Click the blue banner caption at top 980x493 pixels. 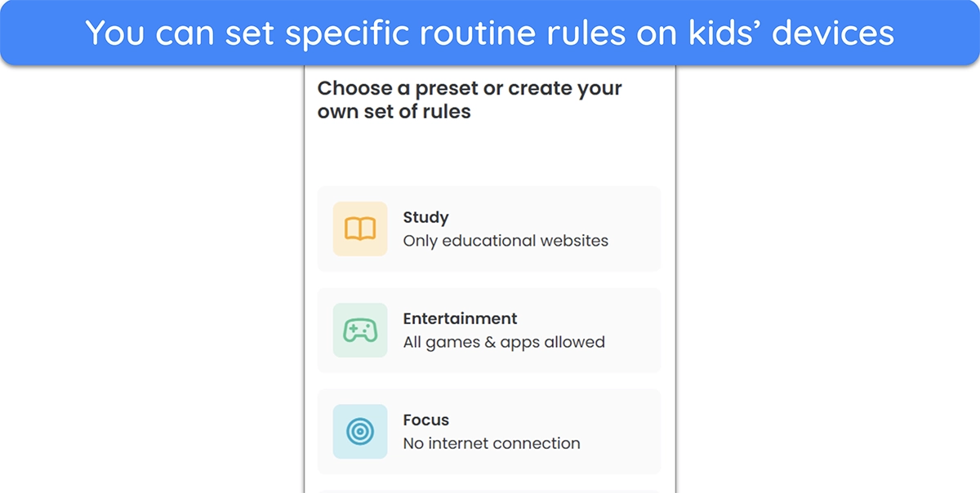pos(490,33)
